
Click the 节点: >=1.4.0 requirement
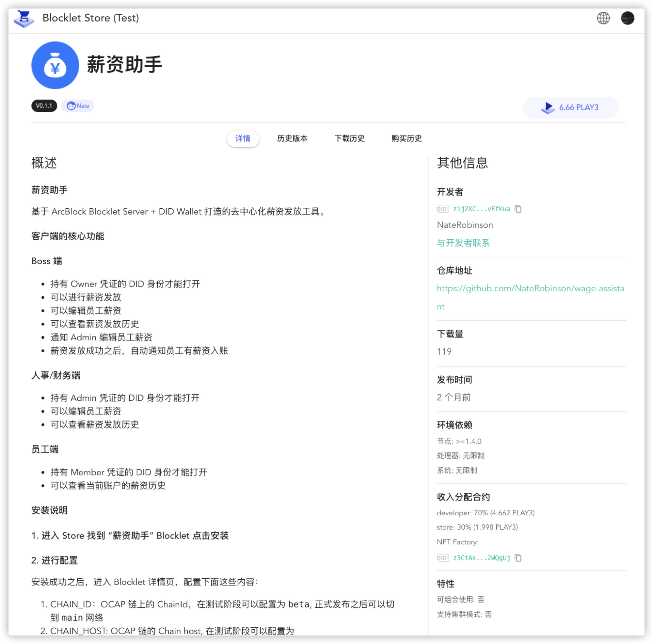click(459, 441)
